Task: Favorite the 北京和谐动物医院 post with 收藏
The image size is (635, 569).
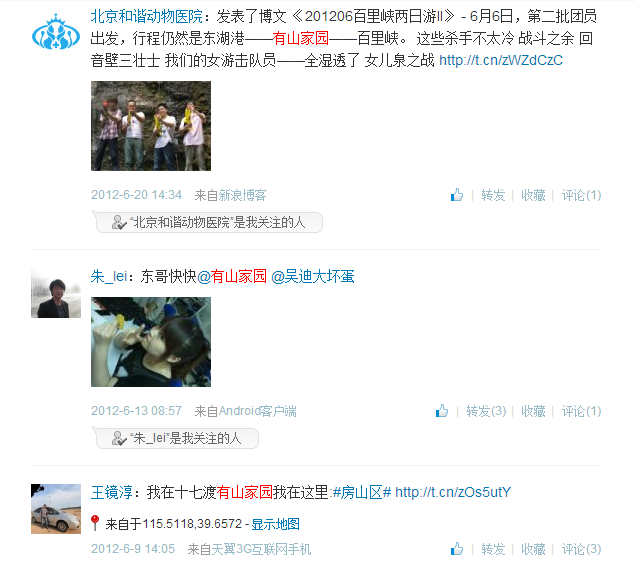Action: click(533, 195)
